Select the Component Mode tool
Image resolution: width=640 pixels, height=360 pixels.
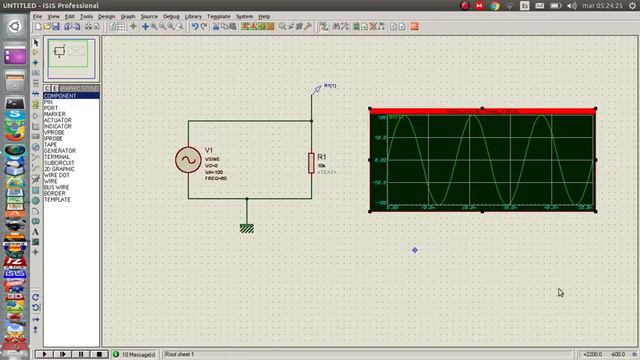click(x=36, y=52)
